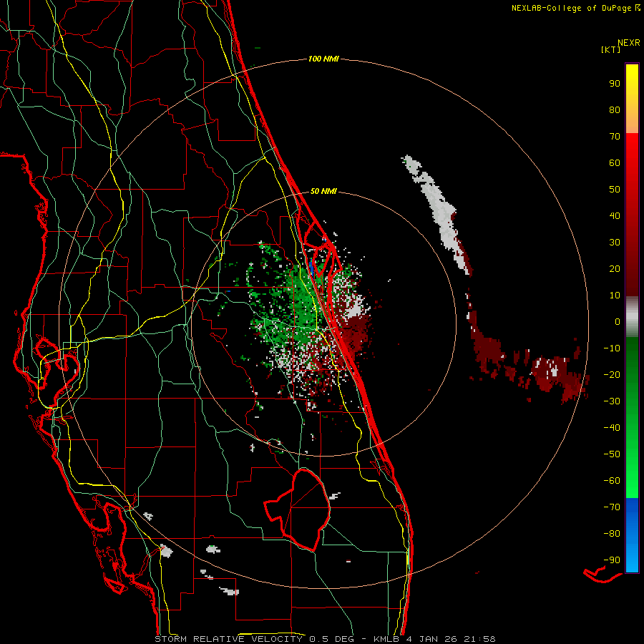The image size is (644, 644).
Task: Click the -90 scale value
Action: click(612, 560)
